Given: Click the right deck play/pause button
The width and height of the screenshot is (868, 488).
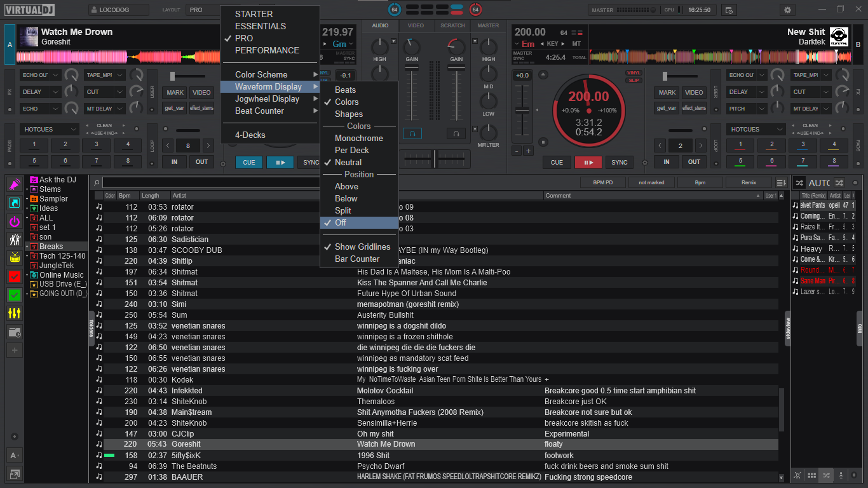Looking at the screenshot, I should tap(588, 162).
